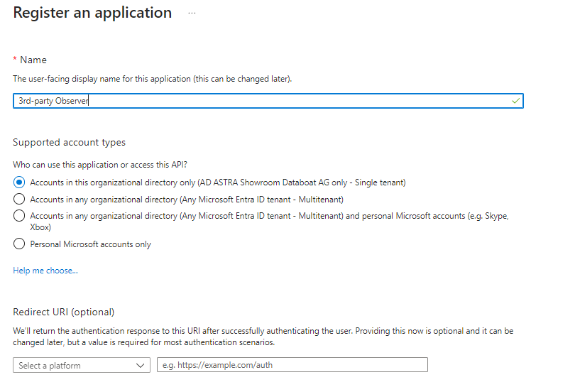575x392 pixels.
Task: Open the ellipsis menu beside Register an application
Action: 192,13
